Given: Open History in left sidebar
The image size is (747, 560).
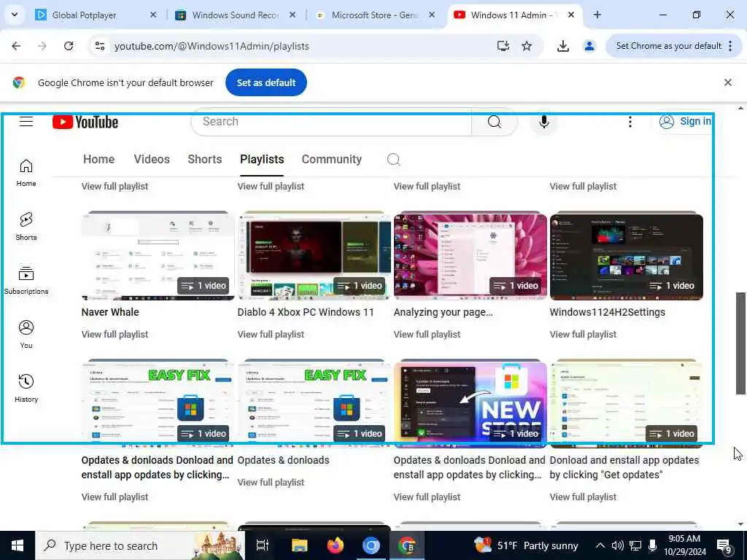Looking at the screenshot, I should point(26,388).
